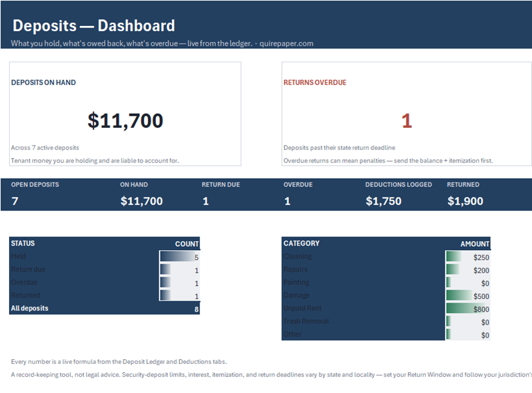Click the 'Unpaid Rent' category label

pyautogui.click(x=302, y=308)
